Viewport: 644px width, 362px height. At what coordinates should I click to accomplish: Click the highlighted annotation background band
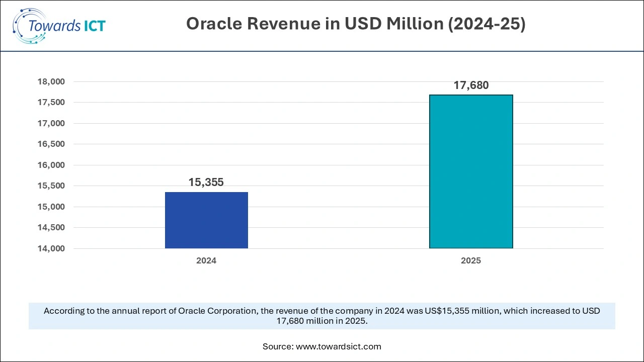(x=322, y=316)
